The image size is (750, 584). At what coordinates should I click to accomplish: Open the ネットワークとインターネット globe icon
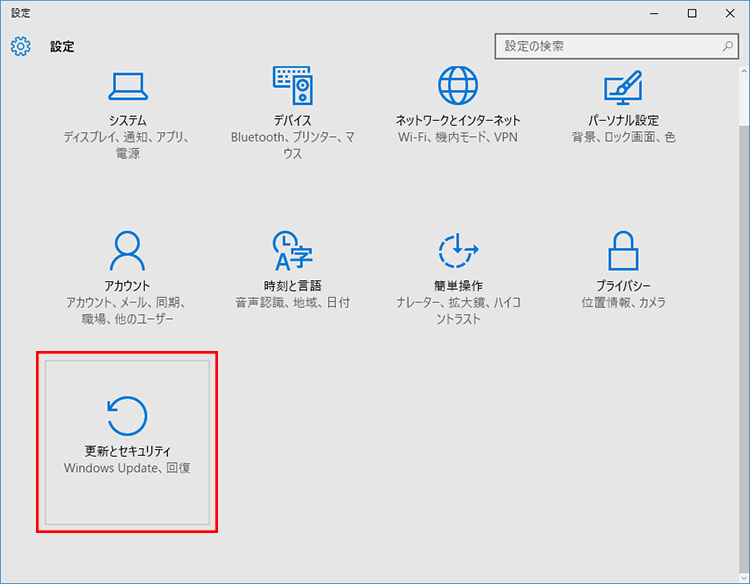coord(458,86)
